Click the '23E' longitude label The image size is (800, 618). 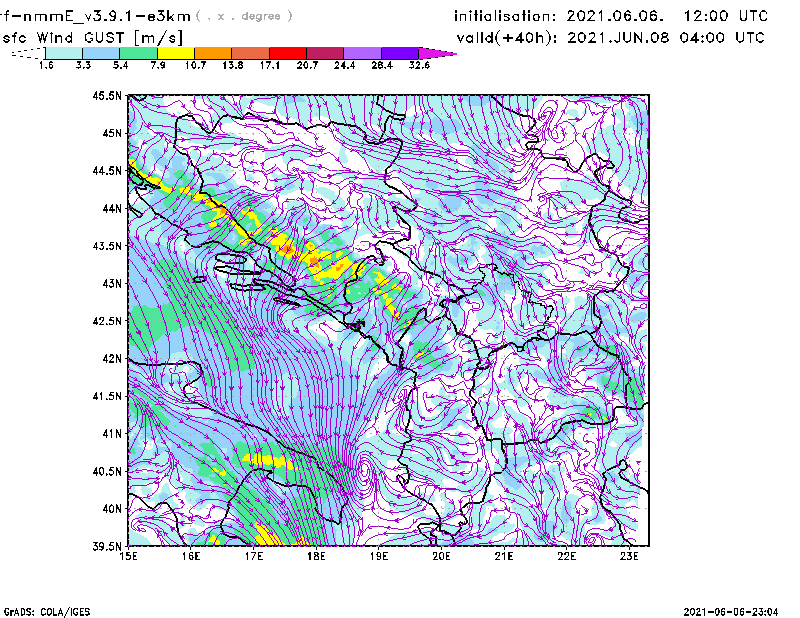[x=629, y=556]
